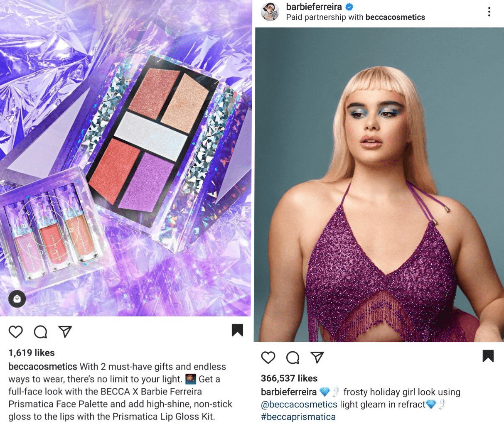Share the beccacosmetics post via send icon
The height and width of the screenshot is (424, 504).
pyautogui.click(x=65, y=331)
